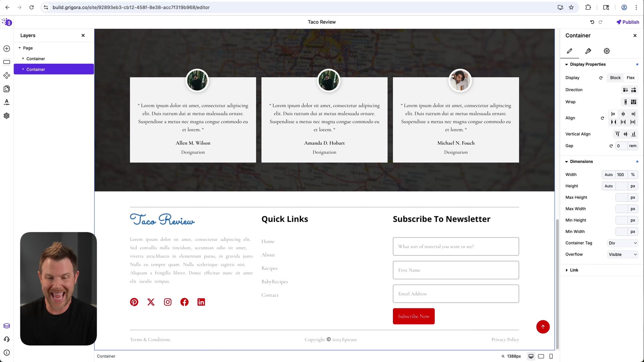Select space-between align option
644x362 pixels.
click(x=613, y=122)
